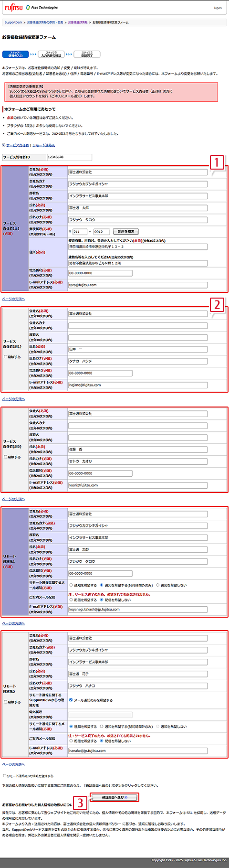
Task: Open お客様登録情報 breadcrumb link
Action: coord(77,22)
